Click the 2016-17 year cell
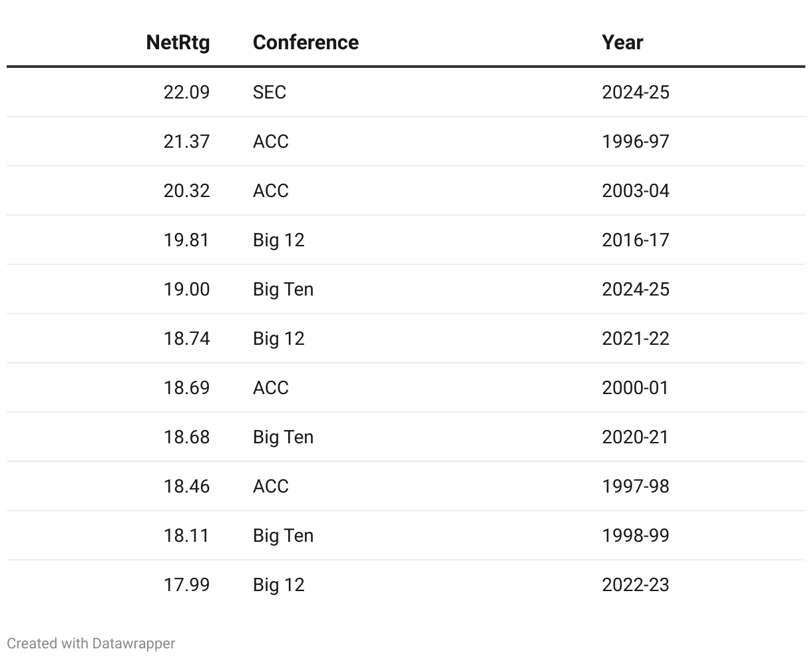 tap(636, 240)
